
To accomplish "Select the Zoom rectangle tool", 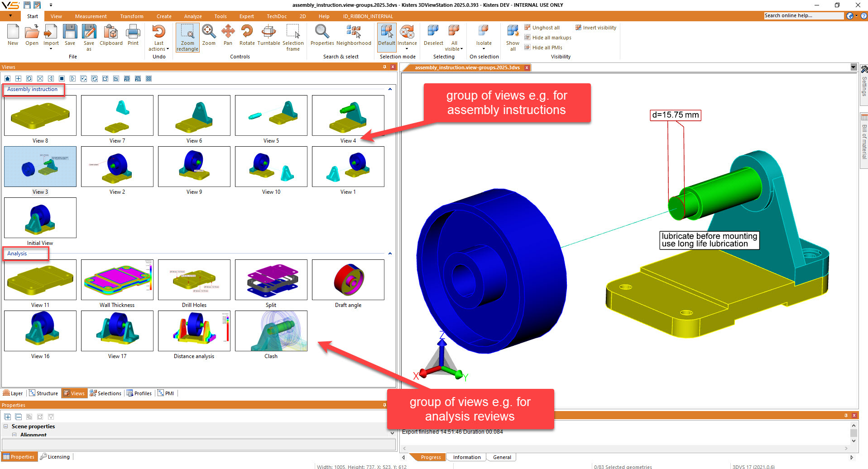I will coord(187,38).
